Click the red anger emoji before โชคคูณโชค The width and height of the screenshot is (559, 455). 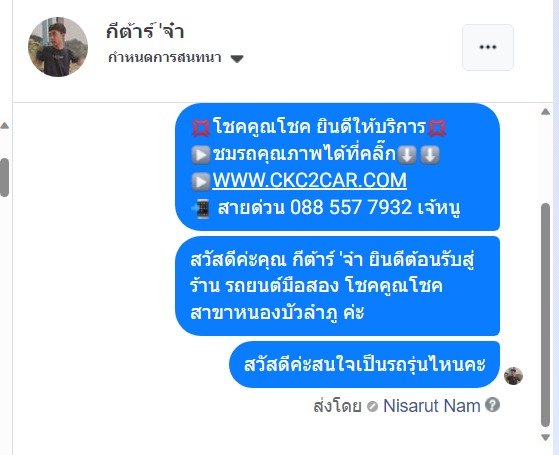click(201, 128)
